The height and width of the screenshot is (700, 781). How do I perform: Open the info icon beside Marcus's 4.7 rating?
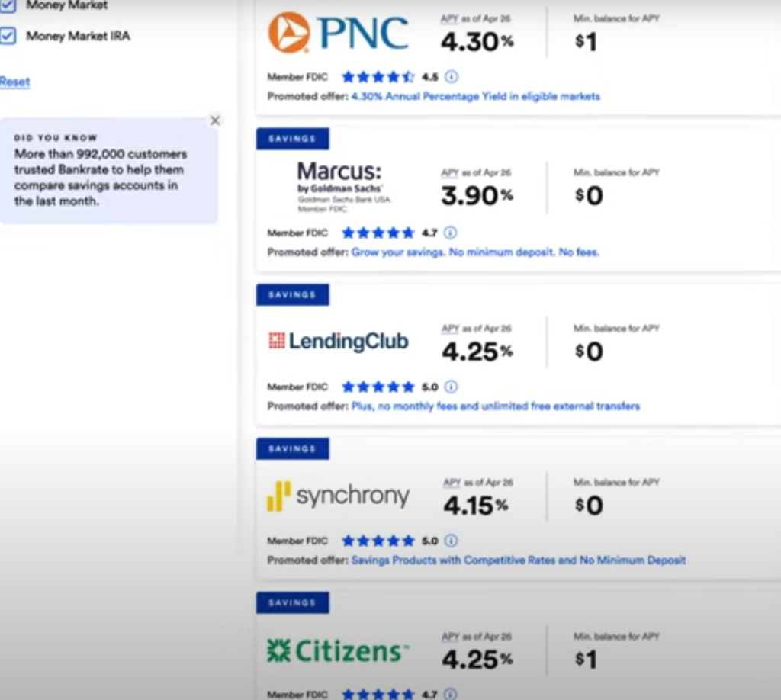450,233
